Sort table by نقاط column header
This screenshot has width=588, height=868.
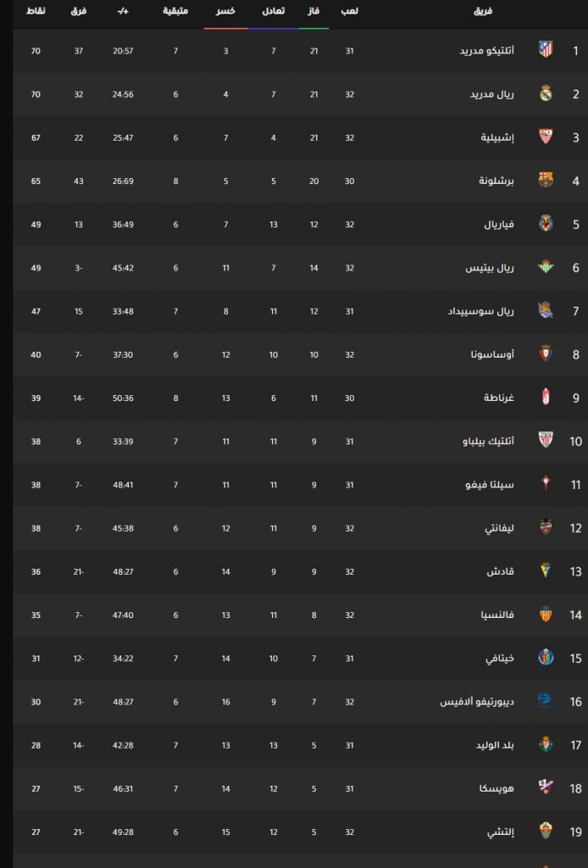coord(36,11)
